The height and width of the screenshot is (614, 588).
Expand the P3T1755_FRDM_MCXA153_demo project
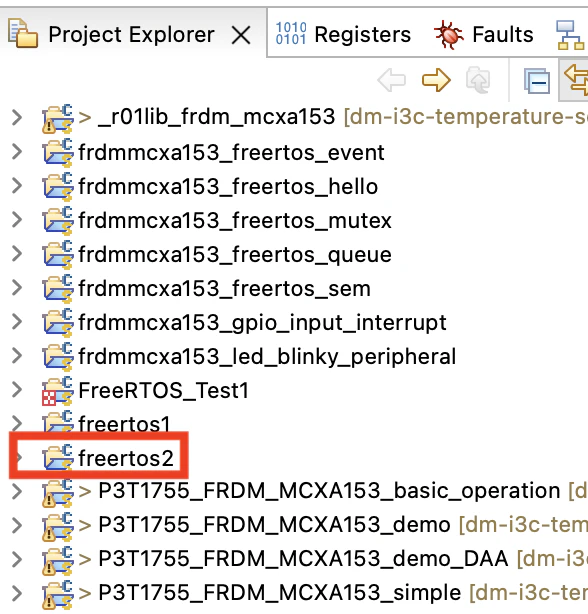click(16, 525)
